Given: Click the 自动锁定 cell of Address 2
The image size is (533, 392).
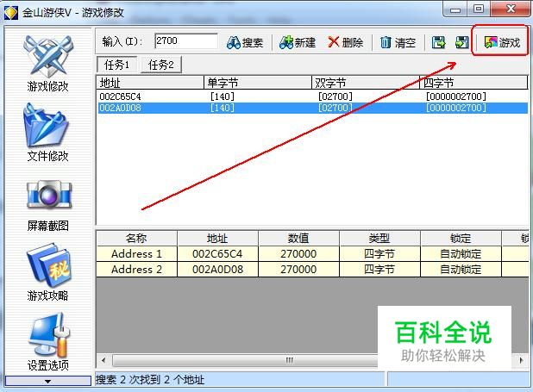Looking at the screenshot, I should pos(461,270).
